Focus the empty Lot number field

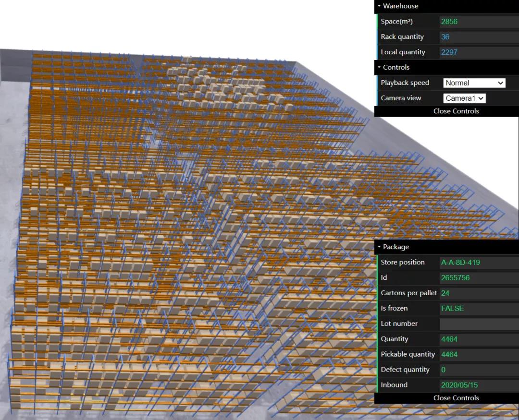click(479, 324)
